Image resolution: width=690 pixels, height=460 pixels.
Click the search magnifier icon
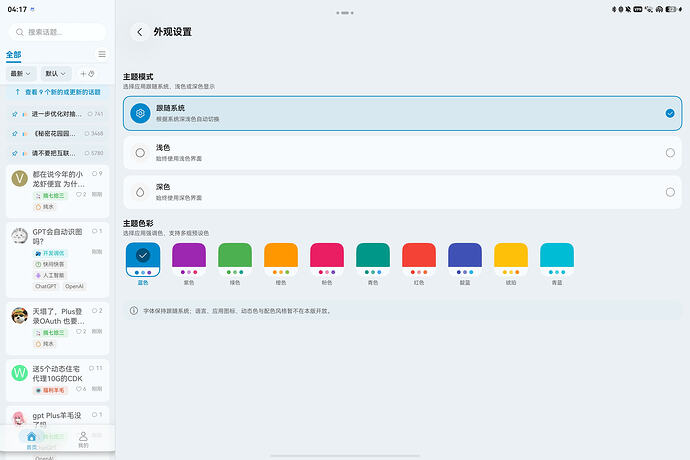tap(20, 32)
